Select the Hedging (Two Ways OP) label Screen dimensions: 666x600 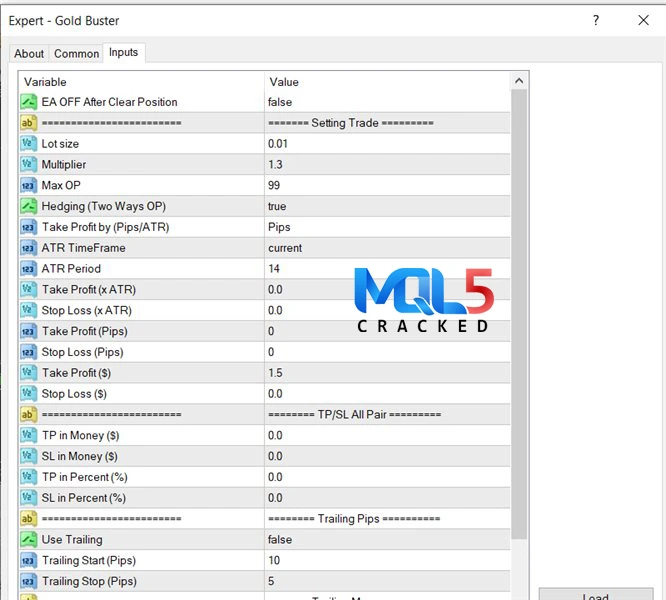tap(104, 206)
